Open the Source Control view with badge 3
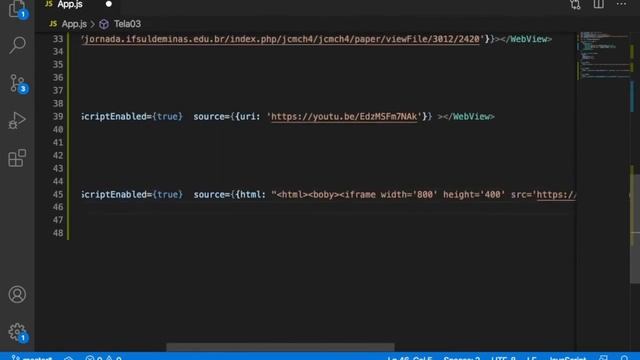Viewport: 640px width, 360px height. 18,83
